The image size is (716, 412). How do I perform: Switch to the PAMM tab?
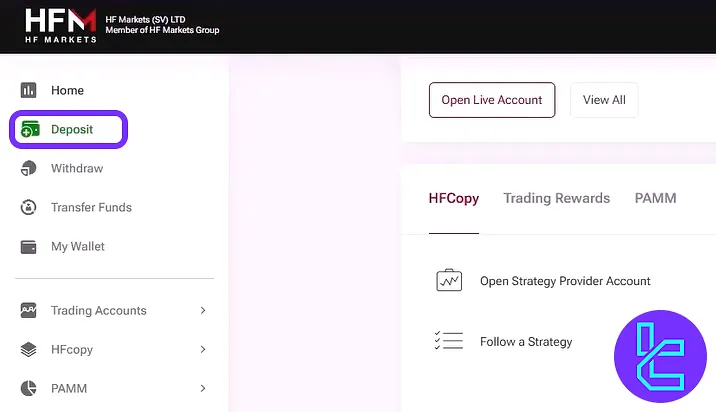pos(655,198)
